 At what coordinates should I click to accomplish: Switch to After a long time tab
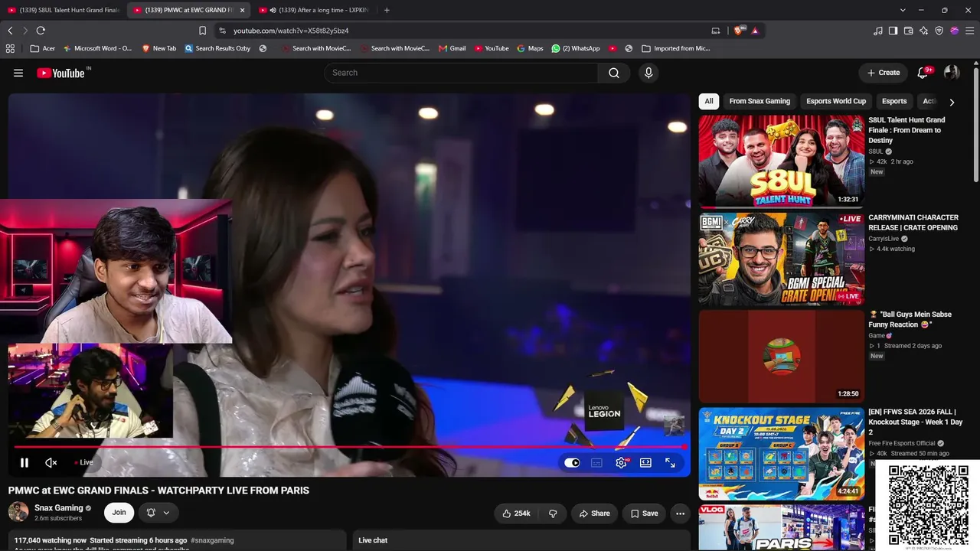pos(314,10)
